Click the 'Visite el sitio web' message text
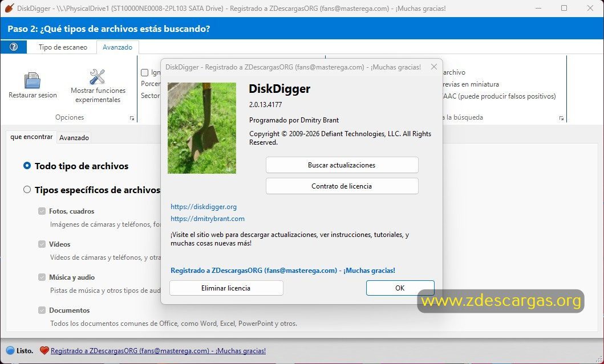 coord(290,239)
